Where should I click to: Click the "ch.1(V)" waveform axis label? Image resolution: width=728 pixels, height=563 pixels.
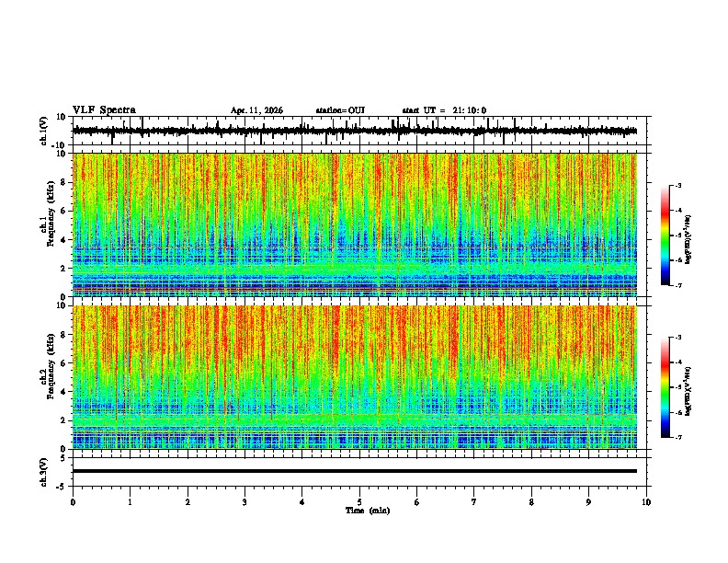[x=44, y=131]
